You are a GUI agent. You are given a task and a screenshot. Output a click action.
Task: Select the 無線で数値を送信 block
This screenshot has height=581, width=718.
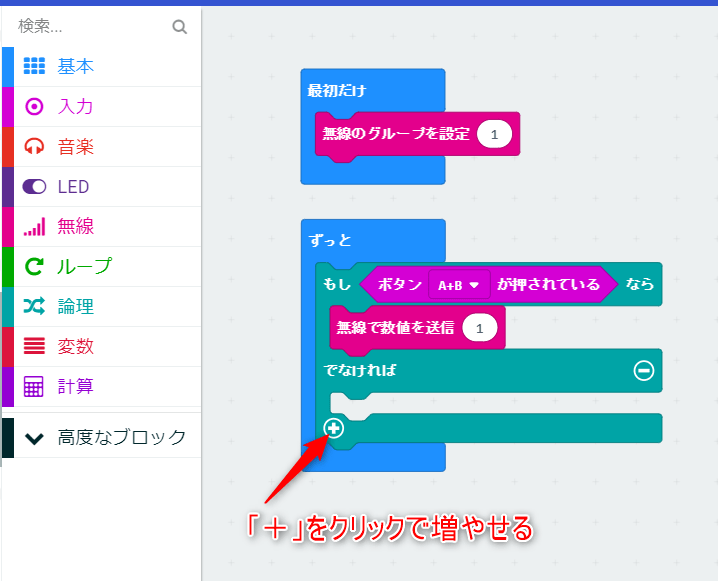395,327
